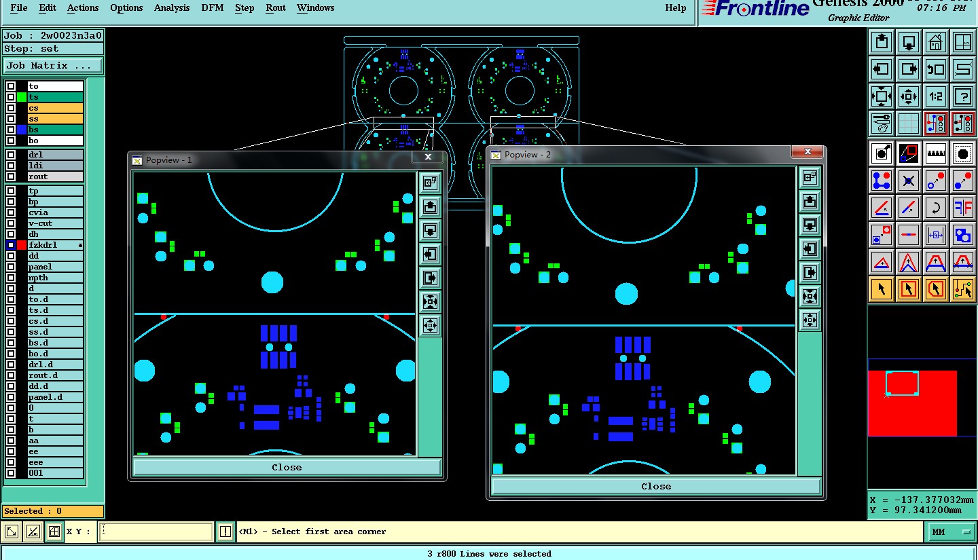Toggle the checkbox for the drl layer
Image resolution: width=978 pixels, height=560 pixels.
coord(11,155)
